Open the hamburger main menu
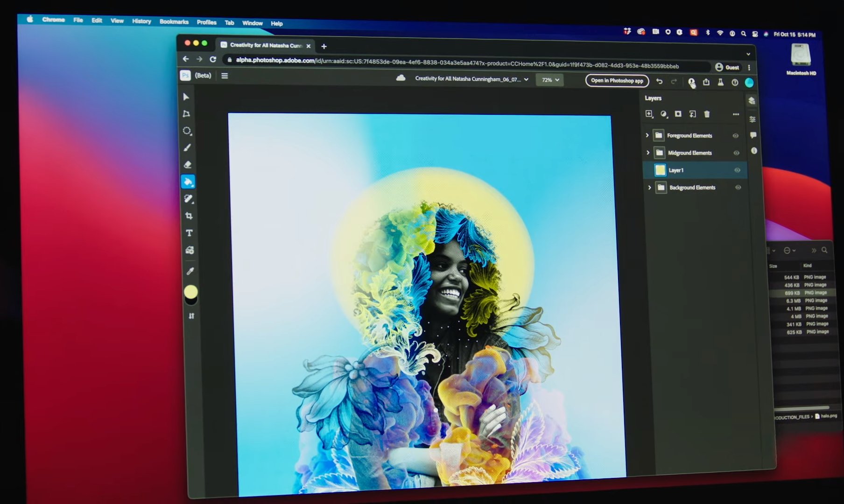Viewport: 844px width, 504px height. [225, 76]
